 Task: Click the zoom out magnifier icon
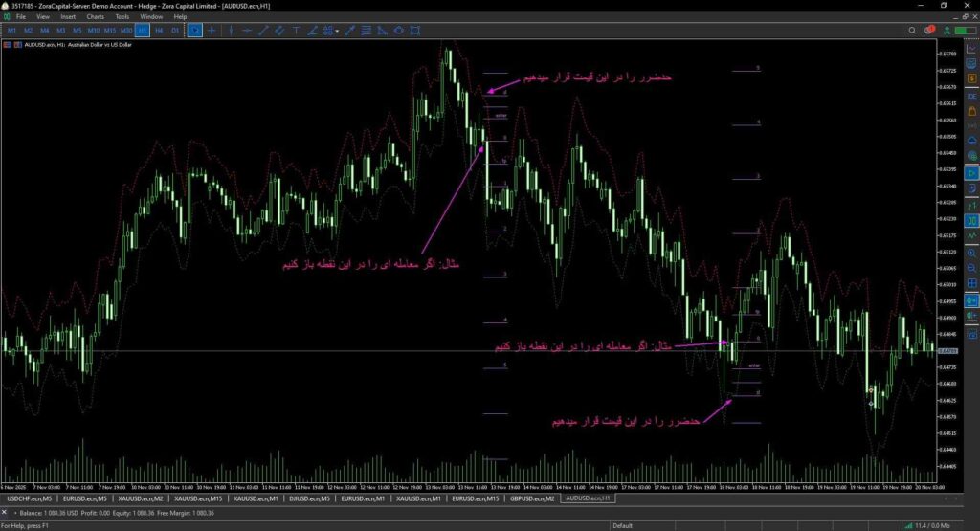(971, 268)
